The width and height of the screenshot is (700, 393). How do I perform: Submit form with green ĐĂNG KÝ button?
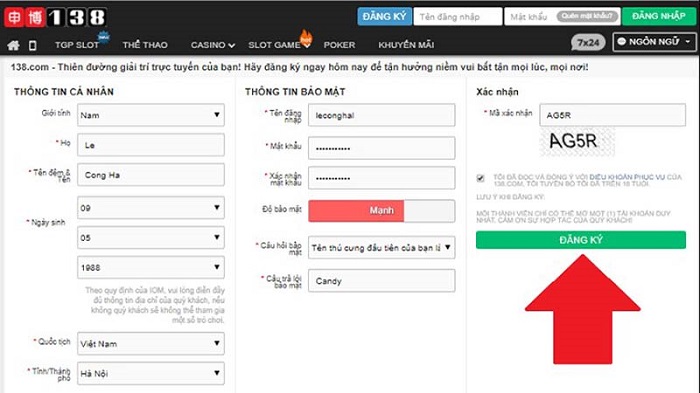[581, 240]
